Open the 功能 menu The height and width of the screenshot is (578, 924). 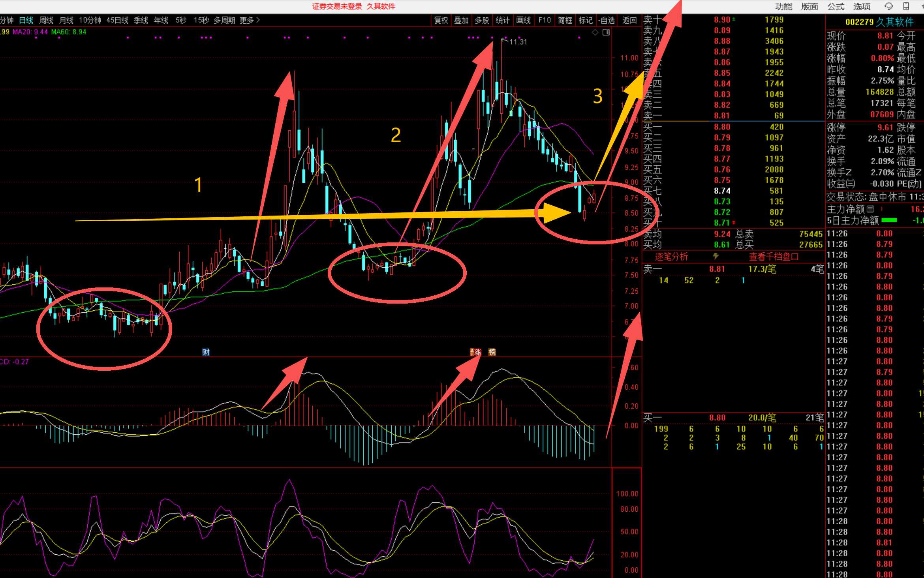783,6
